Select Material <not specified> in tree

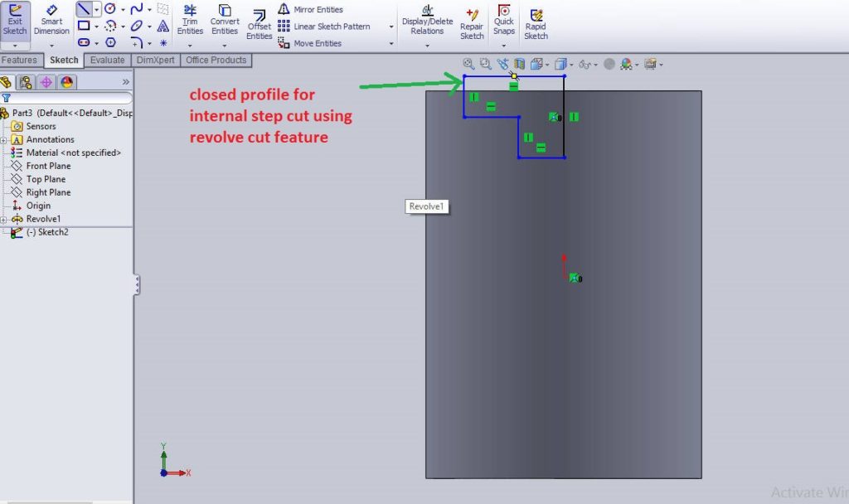tap(74, 153)
